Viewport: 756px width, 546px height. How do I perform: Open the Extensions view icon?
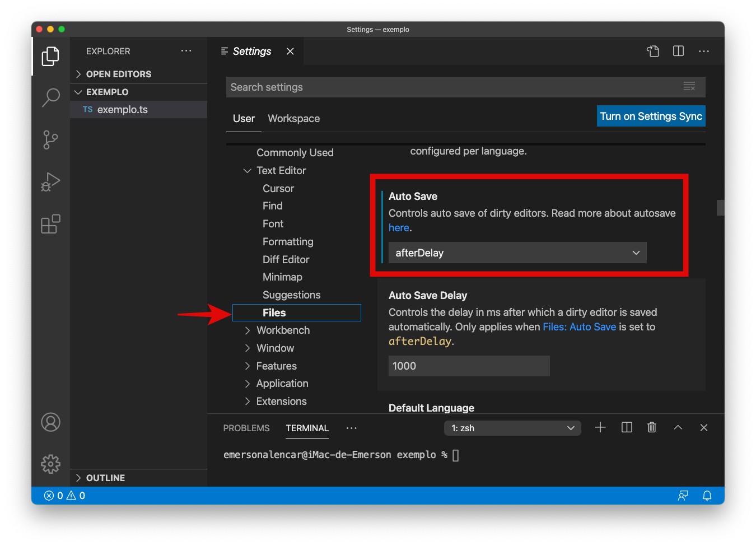pyautogui.click(x=50, y=224)
